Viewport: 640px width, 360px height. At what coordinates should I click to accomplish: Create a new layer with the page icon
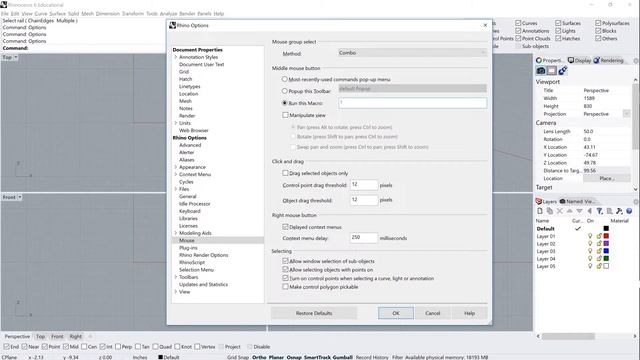pyautogui.click(x=540, y=211)
